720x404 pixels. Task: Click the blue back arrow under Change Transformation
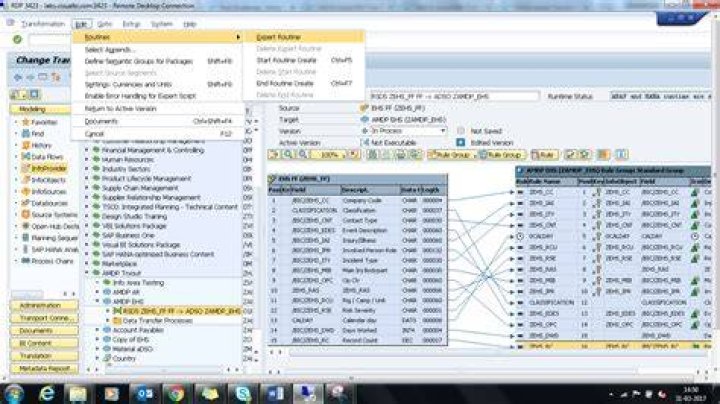click(18, 77)
